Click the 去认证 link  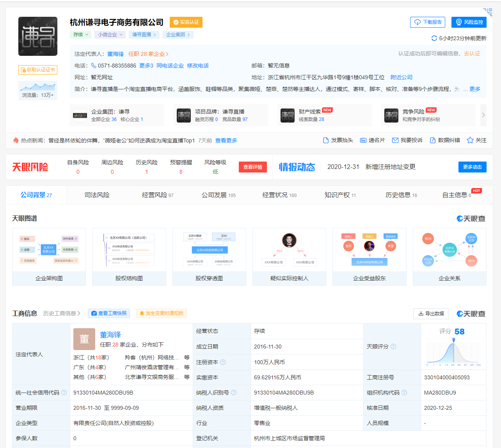tap(472, 53)
